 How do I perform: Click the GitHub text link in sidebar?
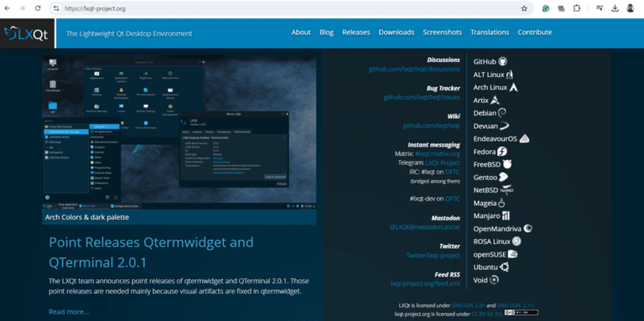[x=485, y=61]
